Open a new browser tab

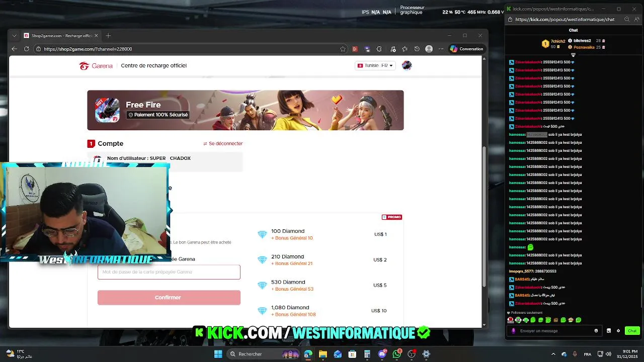108,36
